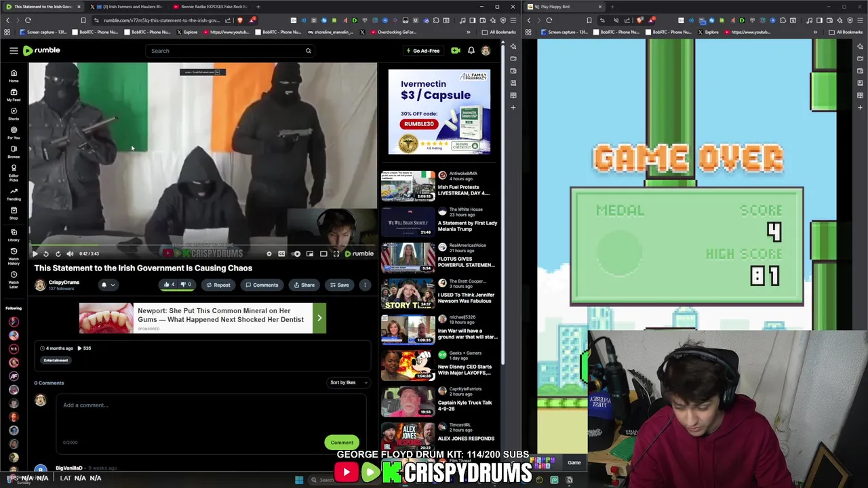The width and height of the screenshot is (868, 488).
Task: Click the Comments button under video
Action: click(262, 285)
